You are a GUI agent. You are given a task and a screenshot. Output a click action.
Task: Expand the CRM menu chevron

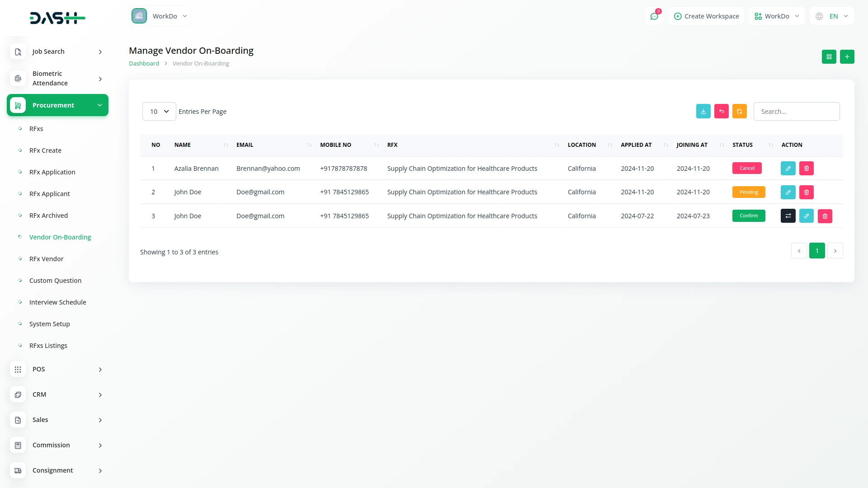coord(100,394)
